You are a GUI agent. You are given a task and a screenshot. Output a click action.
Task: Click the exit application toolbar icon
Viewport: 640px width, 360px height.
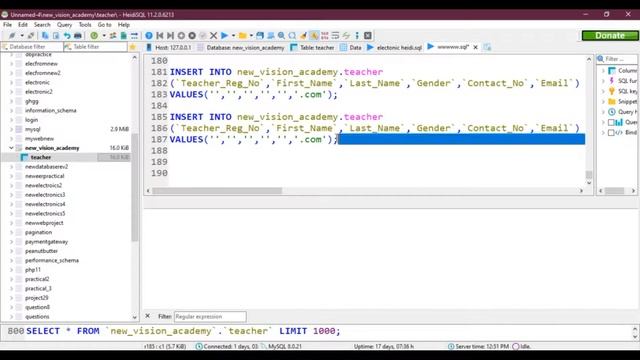click(368, 36)
